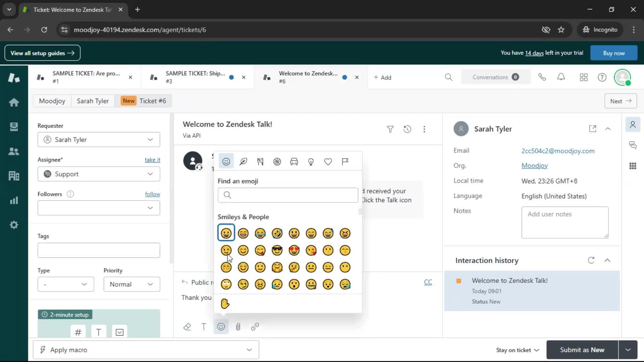Click View all setup guides button
This screenshot has width=644, height=362.
tap(42, 53)
